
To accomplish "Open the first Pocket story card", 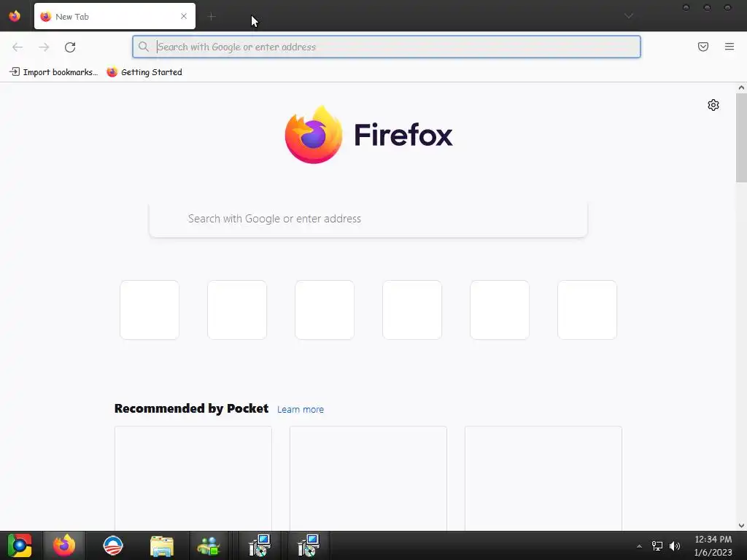I will (193, 478).
